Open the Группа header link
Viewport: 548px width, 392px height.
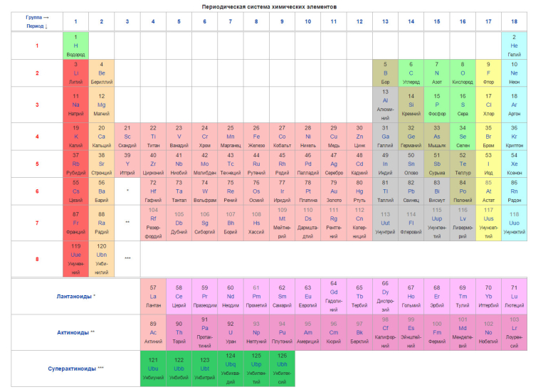[x=34, y=17]
